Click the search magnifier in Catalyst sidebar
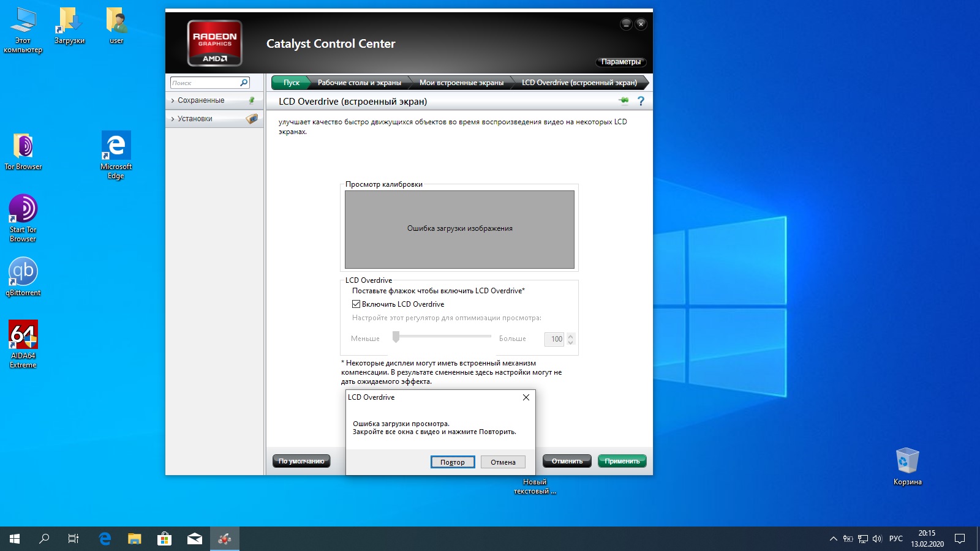980x551 pixels. (x=244, y=83)
